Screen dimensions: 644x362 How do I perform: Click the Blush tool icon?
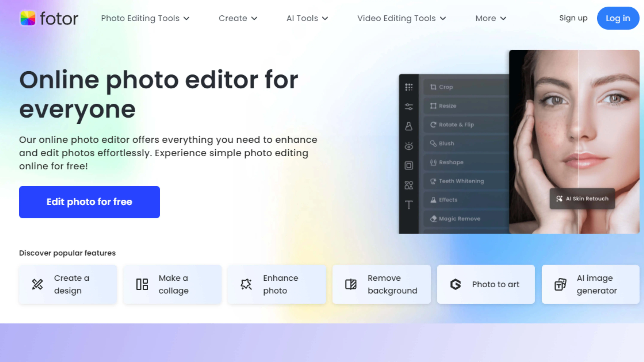pyautogui.click(x=433, y=143)
